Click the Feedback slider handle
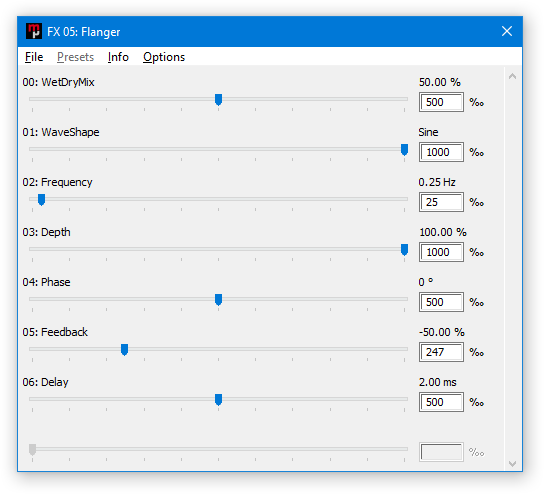This screenshot has height=494, width=544. [x=124, y=349]
